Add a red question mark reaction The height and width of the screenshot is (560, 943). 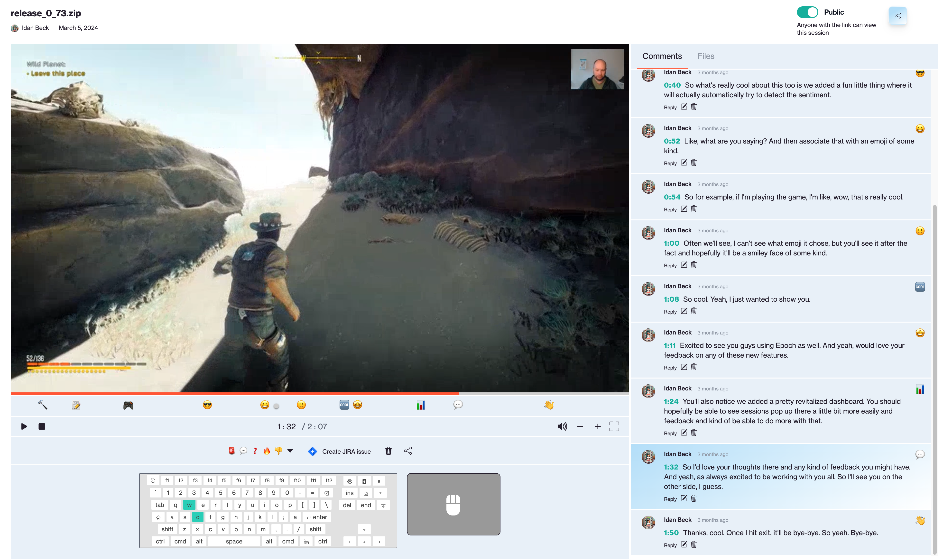coord(255,451)
